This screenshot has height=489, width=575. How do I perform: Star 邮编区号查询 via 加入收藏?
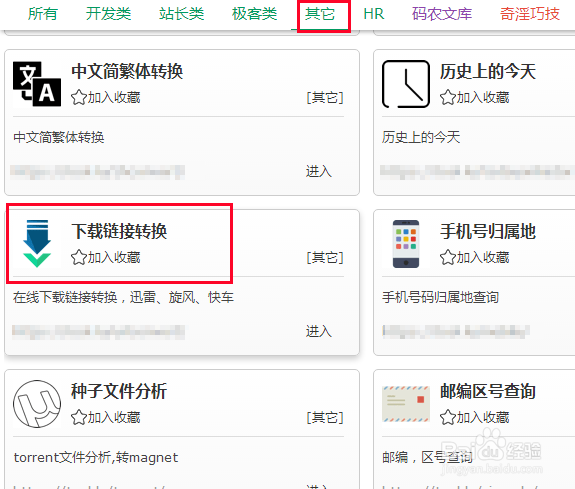tap(475, 417)
